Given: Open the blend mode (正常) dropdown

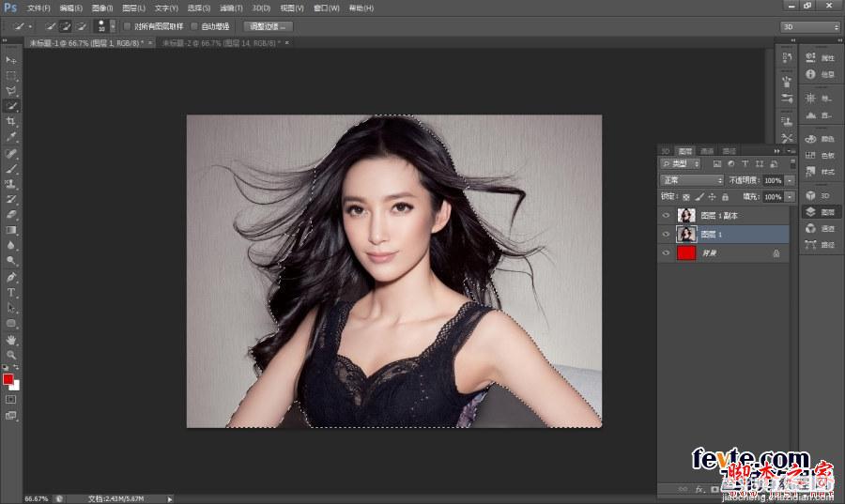Looking at the screenshot, I should pyautogui.click(x=691, y=180).
